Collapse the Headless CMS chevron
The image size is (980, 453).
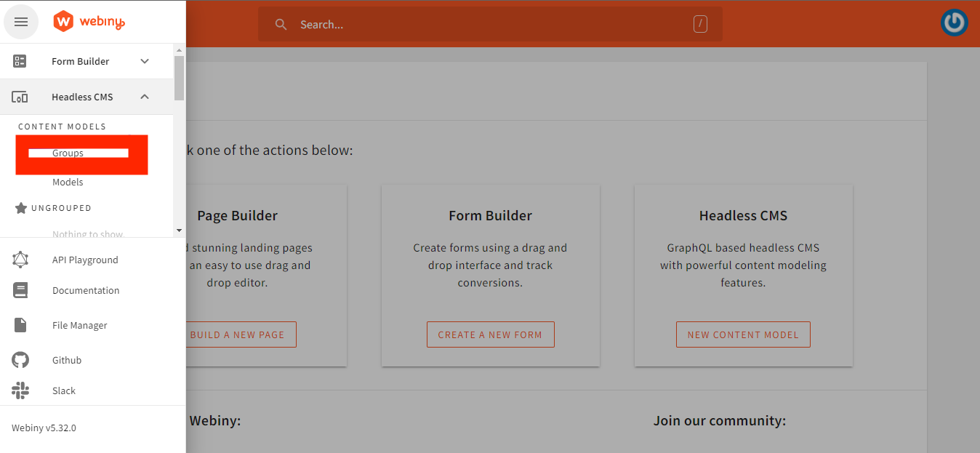pos(145,97)
